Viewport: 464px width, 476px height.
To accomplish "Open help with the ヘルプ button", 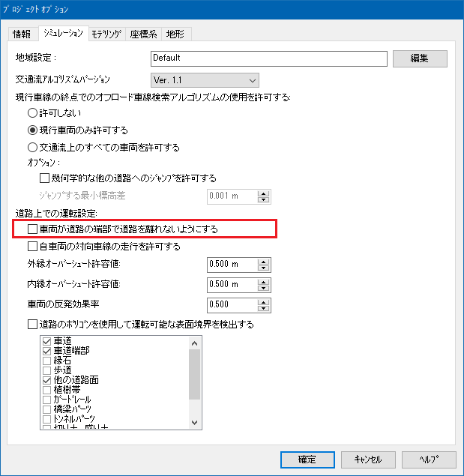I will (x=429, y=460).
